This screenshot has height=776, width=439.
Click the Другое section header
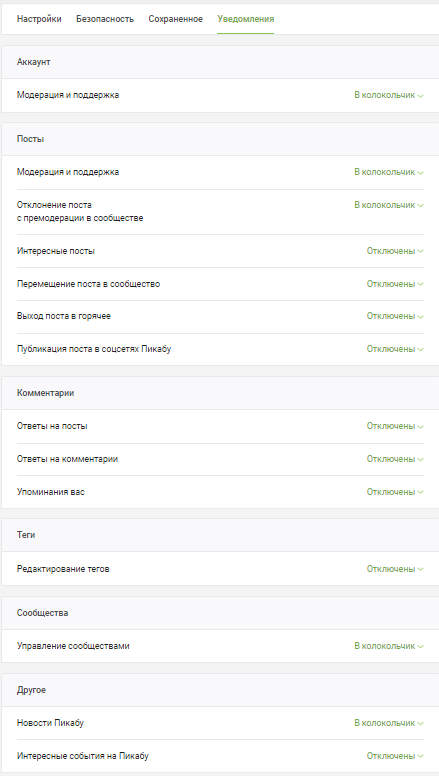coord(220,690)
